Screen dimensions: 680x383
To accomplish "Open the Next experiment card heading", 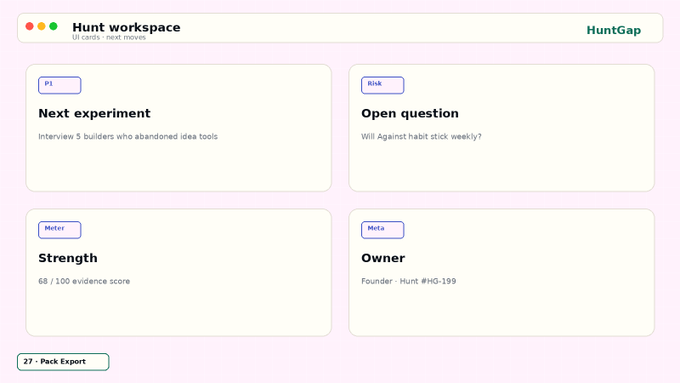I will coord(95,113).
